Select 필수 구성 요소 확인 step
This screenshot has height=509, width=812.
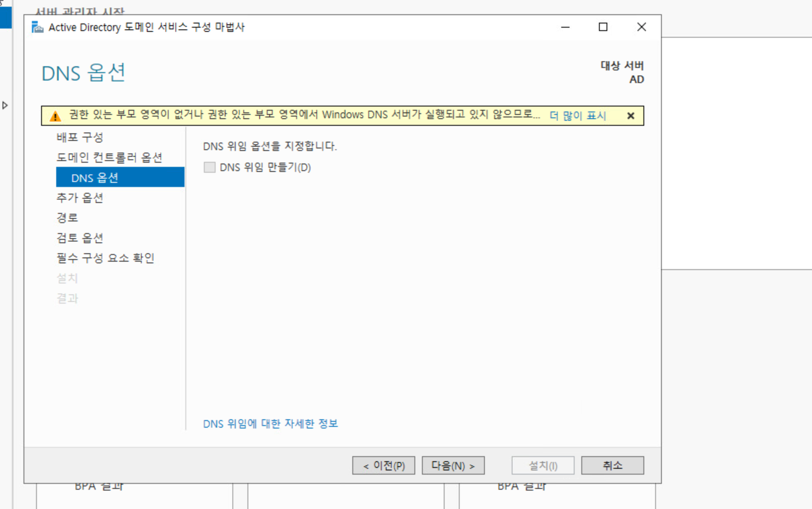coord(105,258)
